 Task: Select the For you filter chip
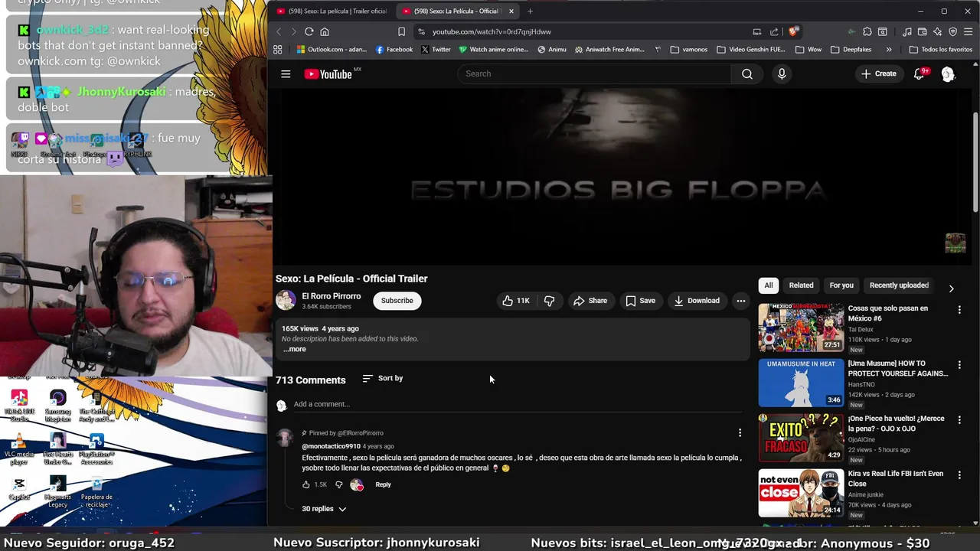pos(841,285)
